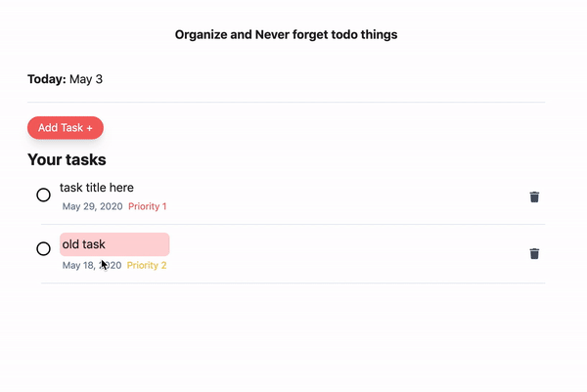Mark 'task title here' as complete
The height and width of the screenshot is (392, 587).
[x=43, y=195]
